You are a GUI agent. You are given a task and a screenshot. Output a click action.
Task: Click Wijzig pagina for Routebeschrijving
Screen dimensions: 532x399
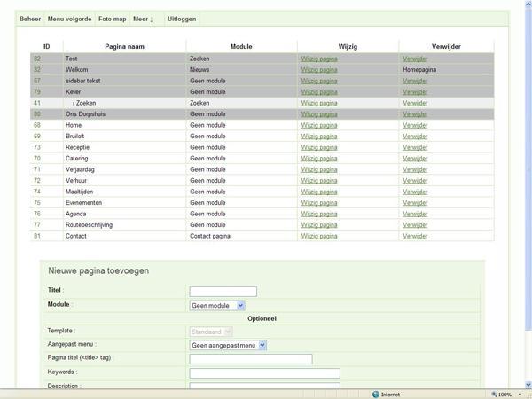point(319,225)
